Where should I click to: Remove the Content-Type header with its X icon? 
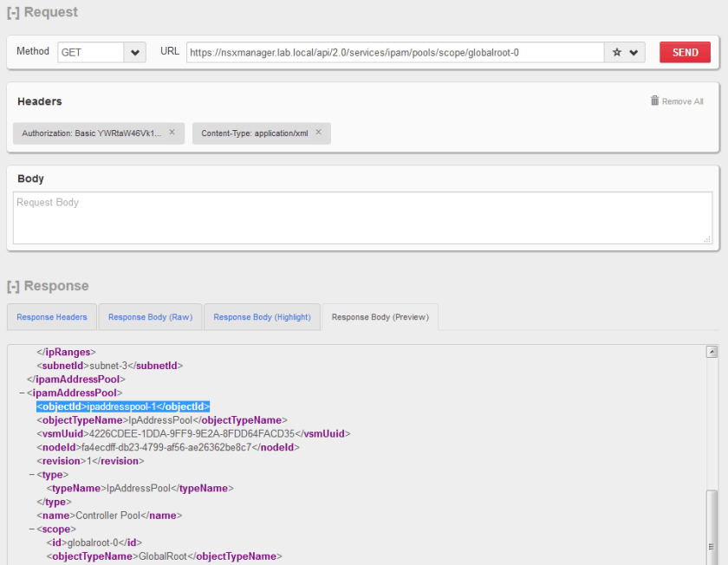(x=318, y=133)
